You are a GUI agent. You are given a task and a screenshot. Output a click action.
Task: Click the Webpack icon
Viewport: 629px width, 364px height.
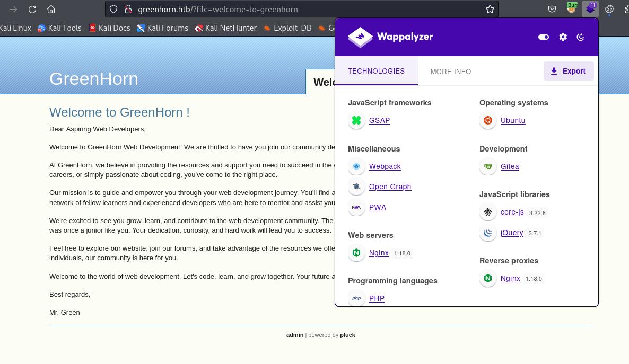pos(356,166)
